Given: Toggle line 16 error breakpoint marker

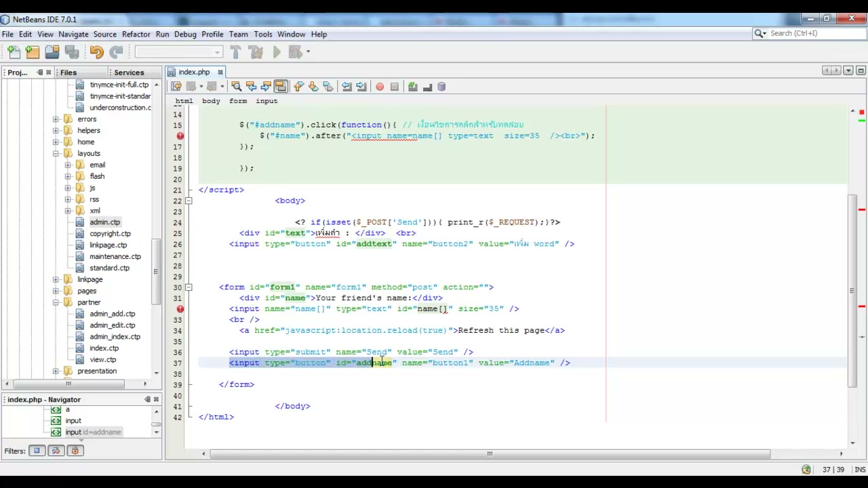Looking at the screenshot, I should click(x=180, y=136).
